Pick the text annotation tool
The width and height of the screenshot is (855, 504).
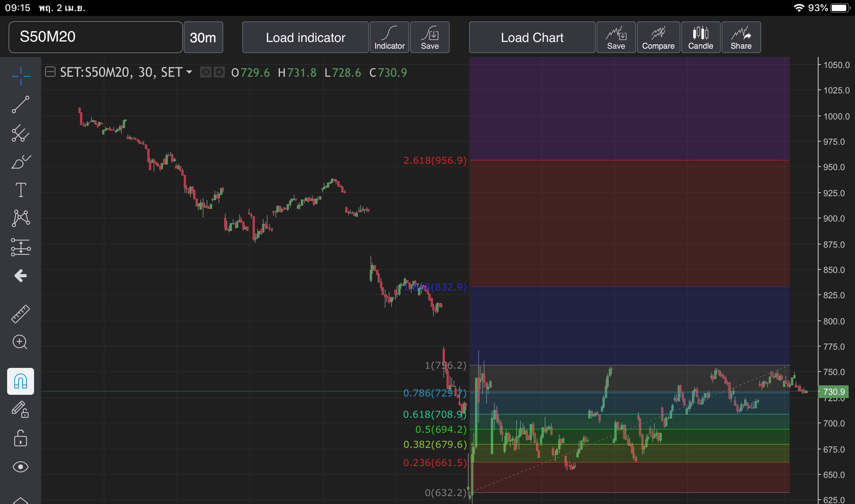pos(21,190)
